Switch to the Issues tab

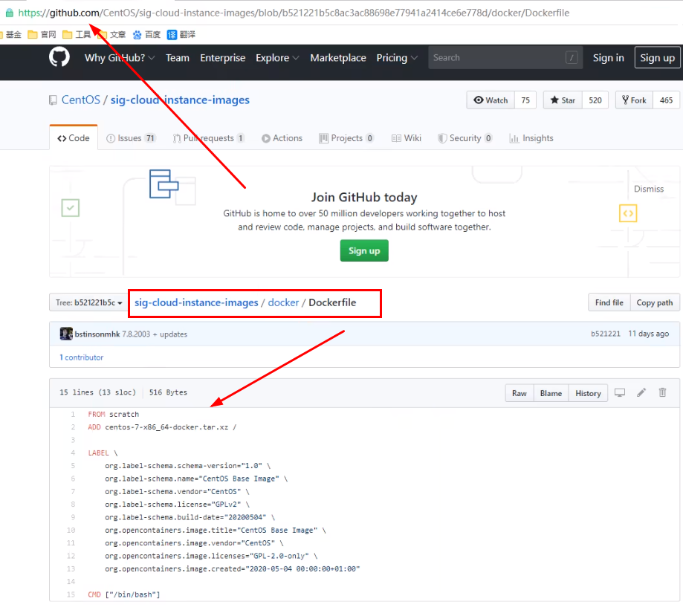click(131, 138)
